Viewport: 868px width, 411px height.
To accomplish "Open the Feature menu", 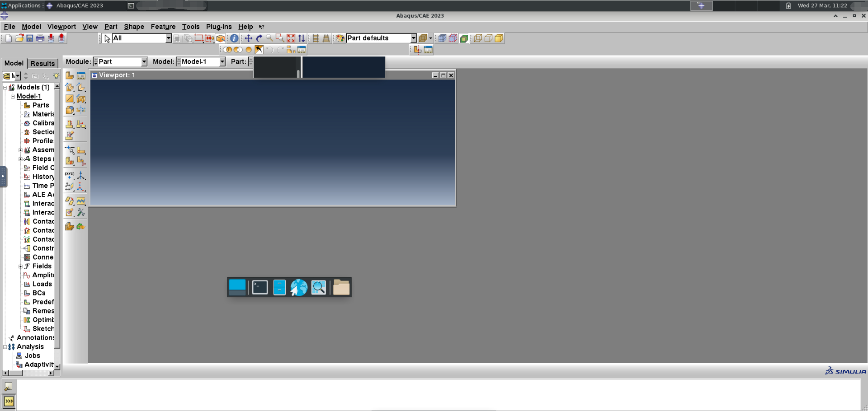I will click(x=163, y=27).
